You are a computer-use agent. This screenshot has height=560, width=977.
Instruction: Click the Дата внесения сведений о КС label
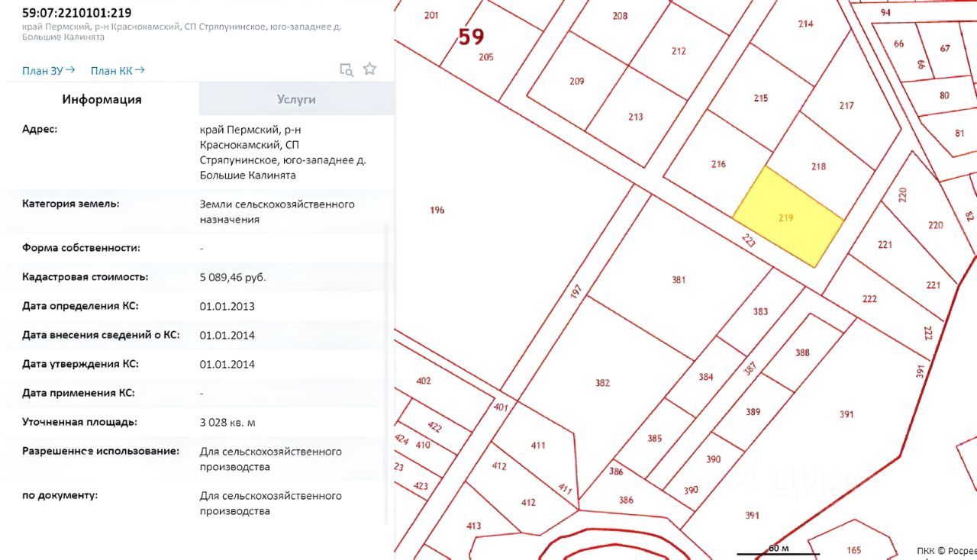click(x=101, y=335)
